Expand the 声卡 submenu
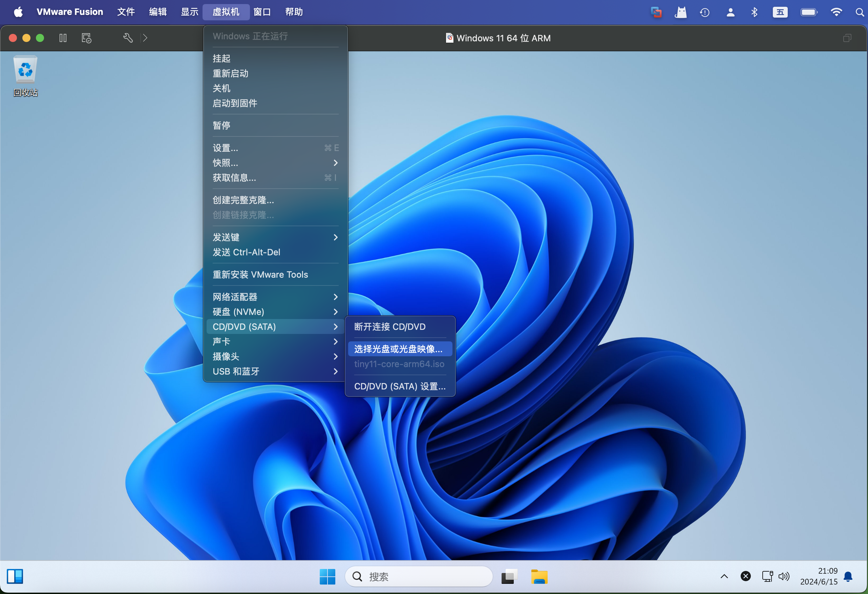Screen dimensions: 868x594 pyautogui.click(x=276, y=341)
